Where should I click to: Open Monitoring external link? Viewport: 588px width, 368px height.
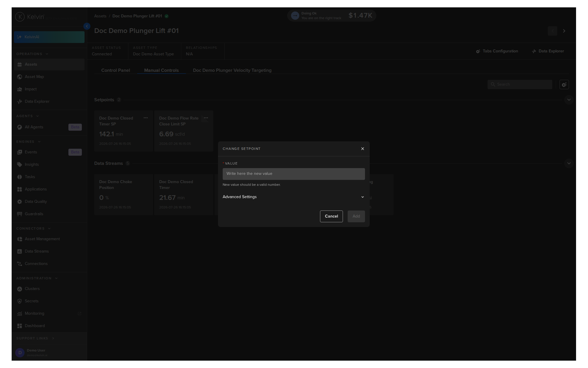point(49,314)
